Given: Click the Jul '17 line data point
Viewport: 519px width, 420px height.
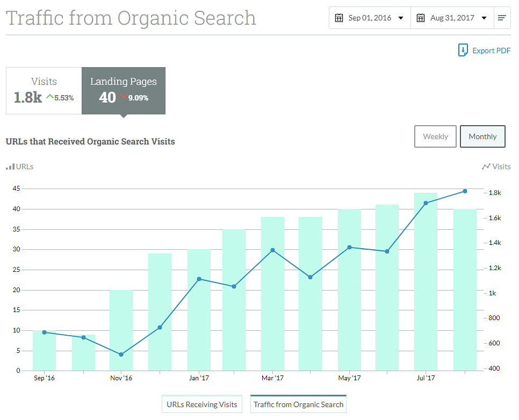Looking at the screenshot, I should [426, 203].
